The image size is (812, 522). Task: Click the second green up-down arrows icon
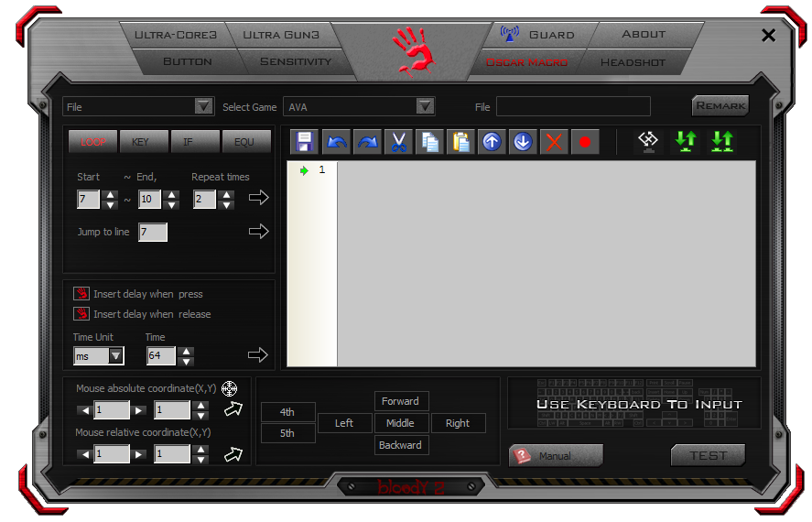pos(722,141)
